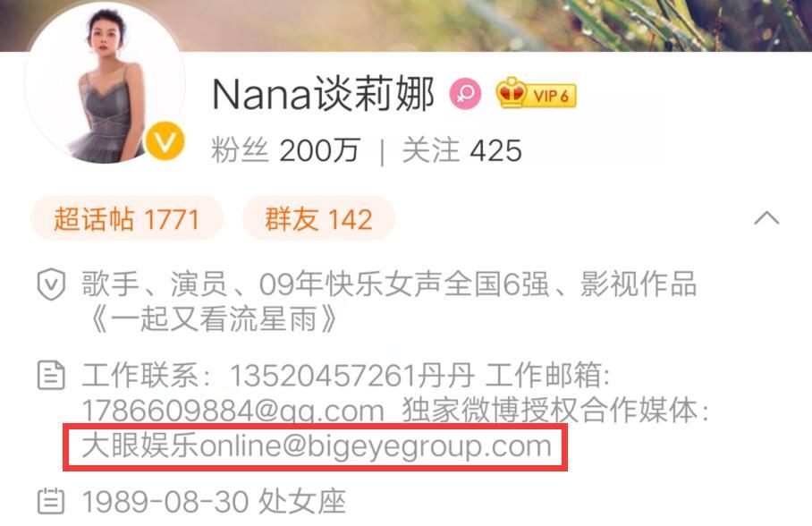
Task: Click the verification description starting with 歌手、演员
Action: click(x=389, y=301)
